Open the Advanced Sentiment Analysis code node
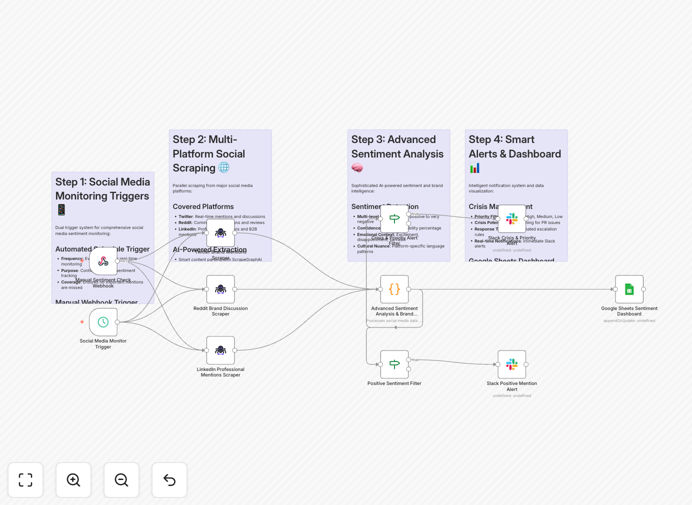692x505 pixels. pos(395,290)
